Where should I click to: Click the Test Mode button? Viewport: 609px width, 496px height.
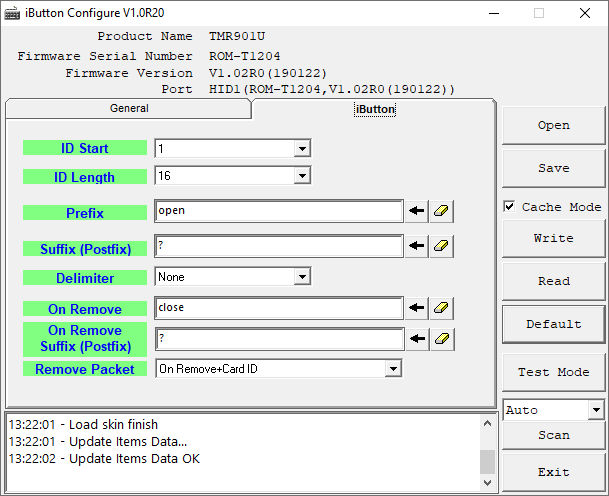(x=553, y=372)
